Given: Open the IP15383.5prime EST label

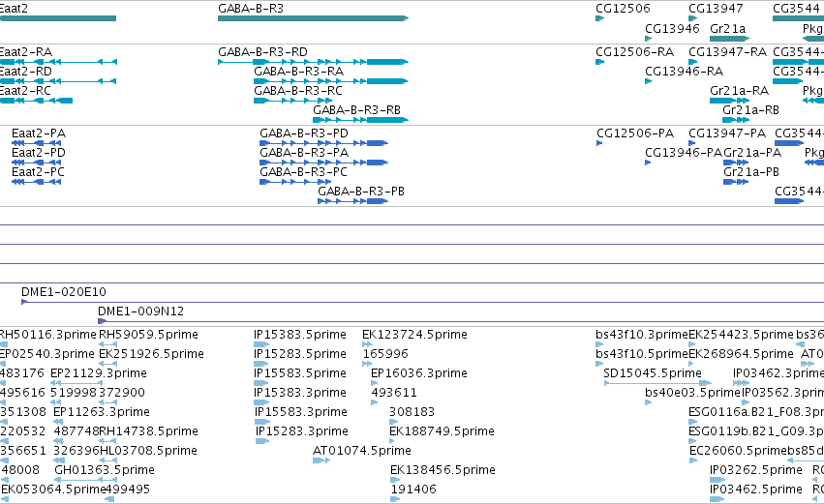Looking at the screenshot, I should [300, 335].
